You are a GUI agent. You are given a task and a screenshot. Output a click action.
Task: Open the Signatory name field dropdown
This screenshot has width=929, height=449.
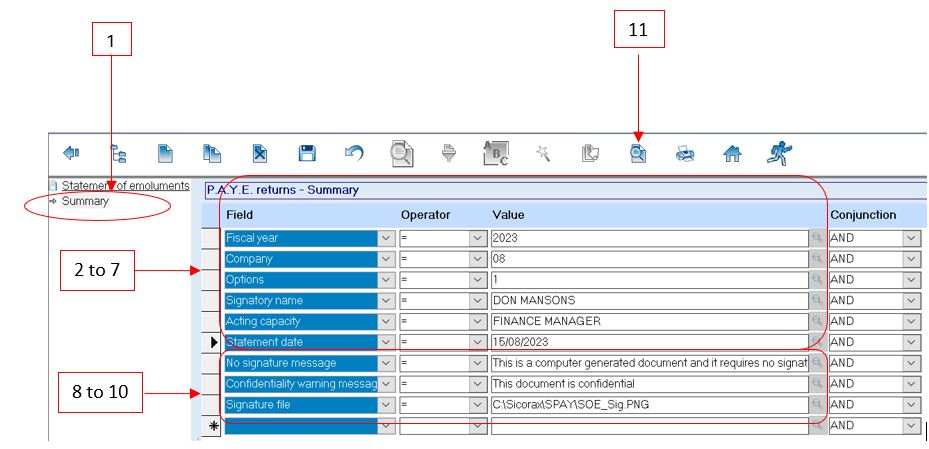click(x=387, y=301)
